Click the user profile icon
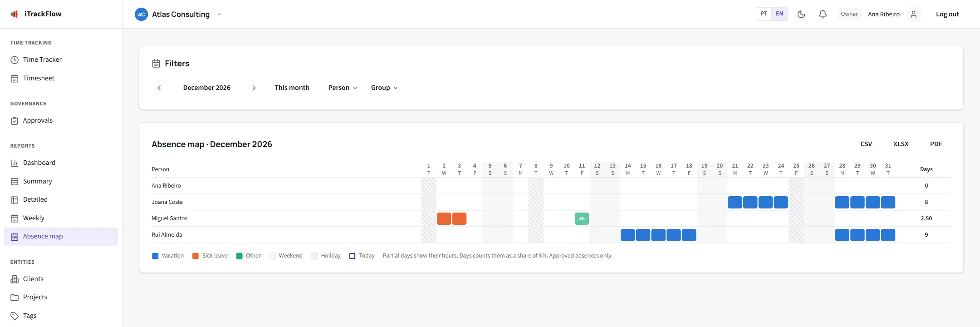Image resolution: width=980 pixels, height=327 pixels. pos(914,14)
